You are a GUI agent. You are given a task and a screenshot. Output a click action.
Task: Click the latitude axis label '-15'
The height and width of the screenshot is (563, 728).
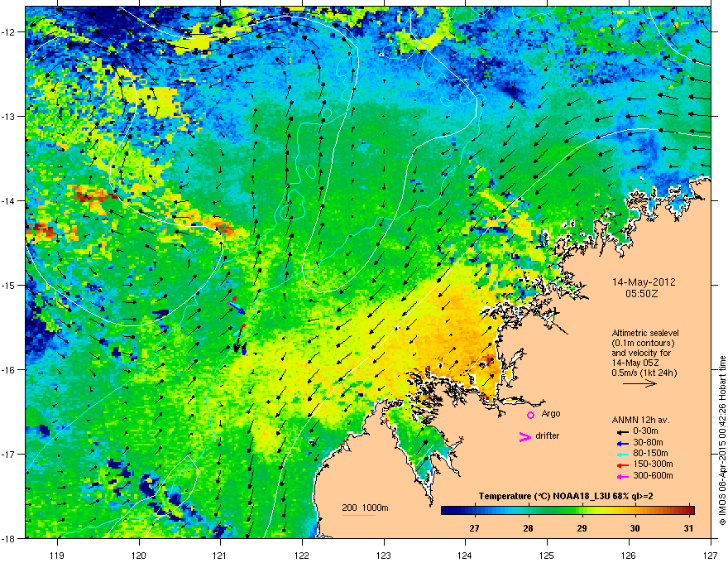pyautogui.click(x=9, y=285)
